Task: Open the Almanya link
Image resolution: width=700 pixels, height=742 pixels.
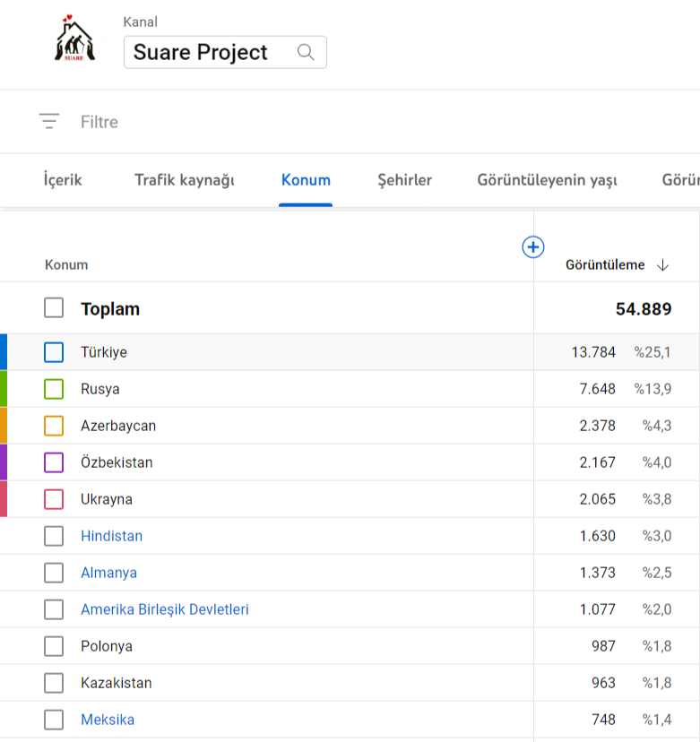Action: coord(108,573)
